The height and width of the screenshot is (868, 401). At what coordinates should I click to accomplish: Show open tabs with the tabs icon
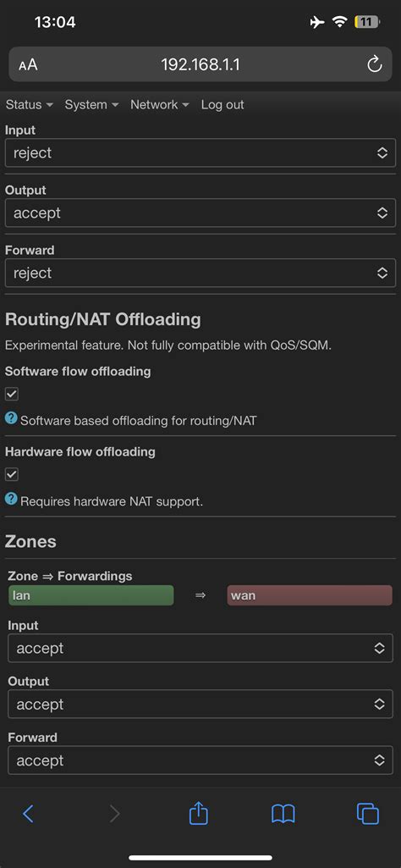(x=368, y=813)
